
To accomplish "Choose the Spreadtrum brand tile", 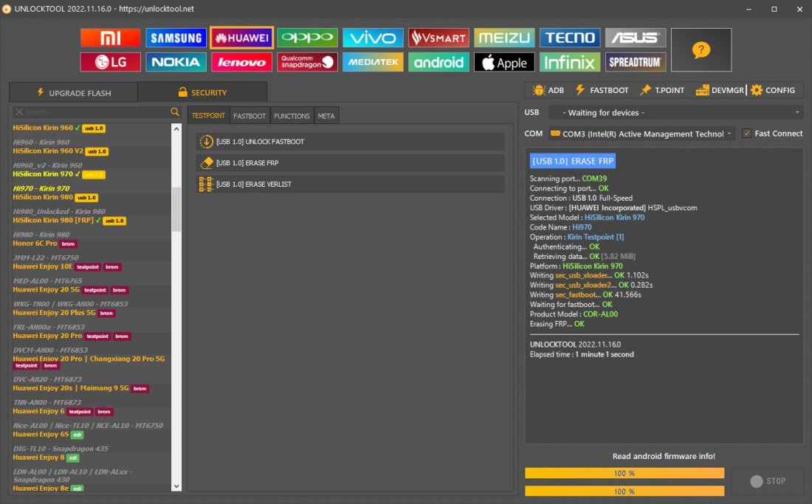I will pyautogui.click(x=636, y=62).
